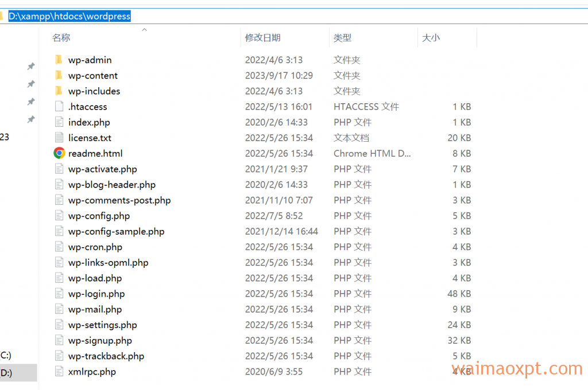The height and width of the screenshot is (390, 588).
Task: Click the license.txt document icon
Action: tap(59, 138)
